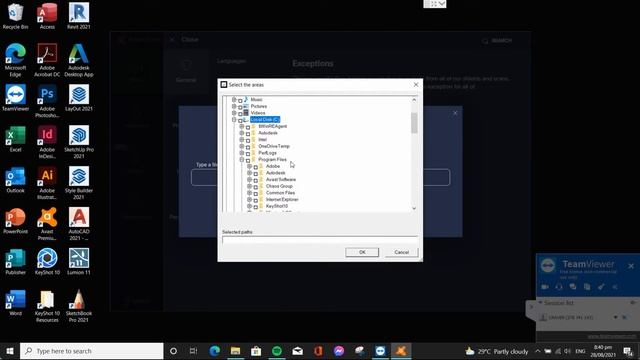
Task: Tick the Program Files checkbox
Action: 248,160
